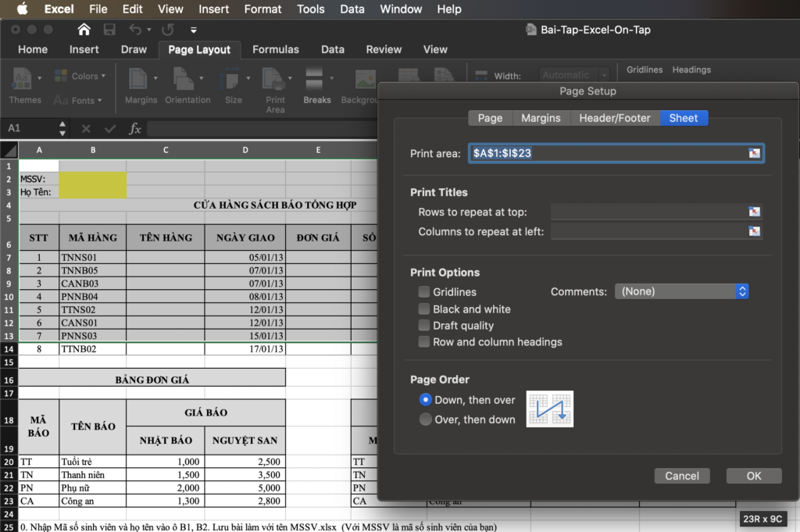Image resolution: width=800 pixels, height=532 pixels.
Task: Switch to the Header/Footer tab in Page Setup
Action: (615, 118)
